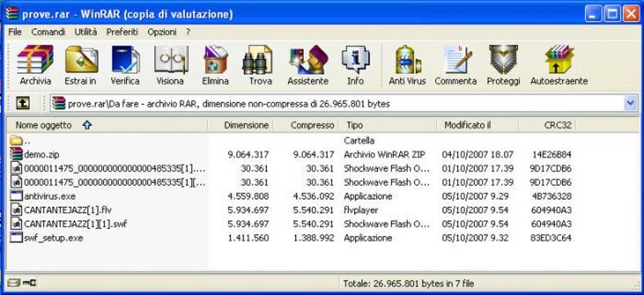Click compressed value 1.388.992
Screen dimensions: 644x295
coord(313,238)
